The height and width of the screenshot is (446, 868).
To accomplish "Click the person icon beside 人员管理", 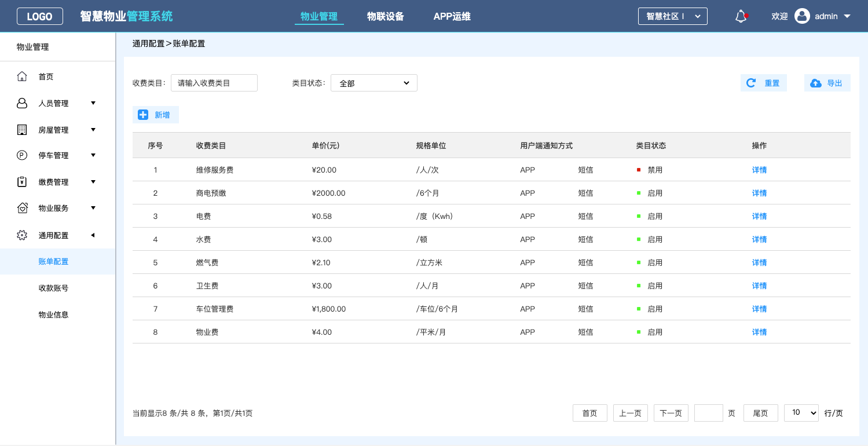I will point(22,103).
